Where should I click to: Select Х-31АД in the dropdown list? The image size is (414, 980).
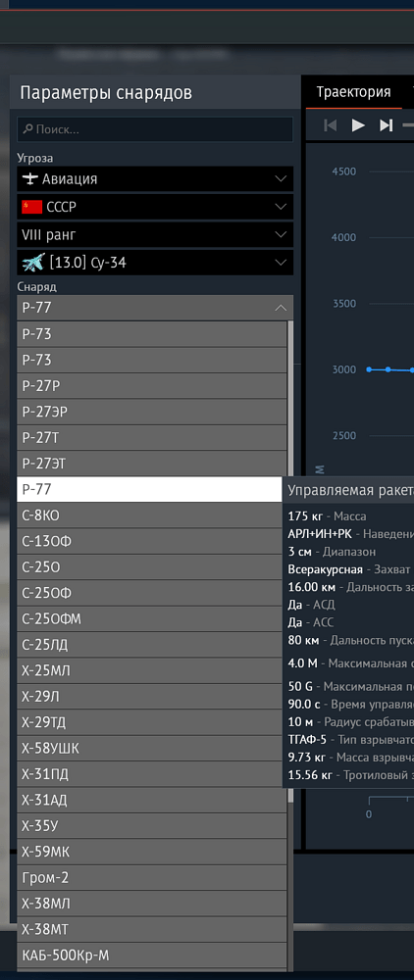pyautogui.click(x=152, y=801)
